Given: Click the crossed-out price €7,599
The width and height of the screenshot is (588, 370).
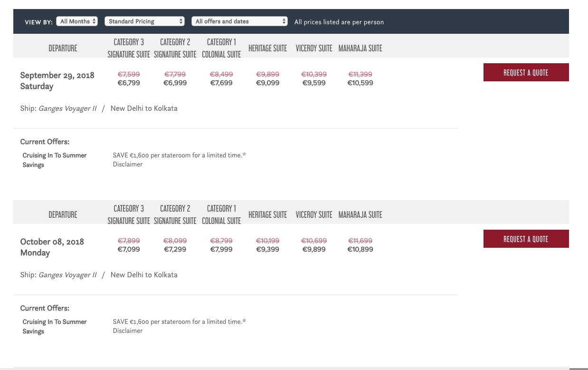Looking at the screenshot, I should pos(129,74).
